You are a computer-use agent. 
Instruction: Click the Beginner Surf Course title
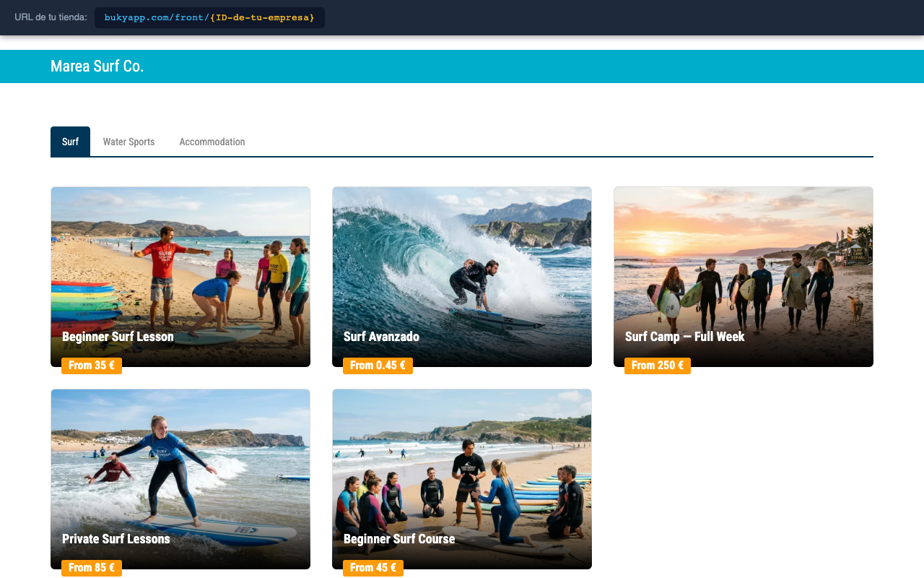click(399, 539)
